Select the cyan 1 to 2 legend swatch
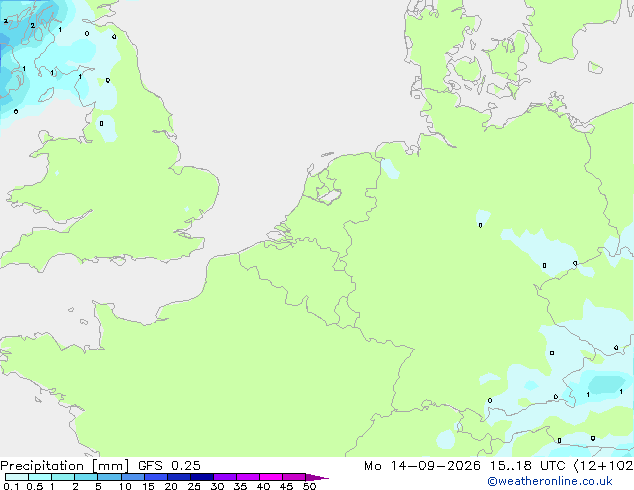The height and width of the screenshot is (490, 634). [x=63, y=477]
